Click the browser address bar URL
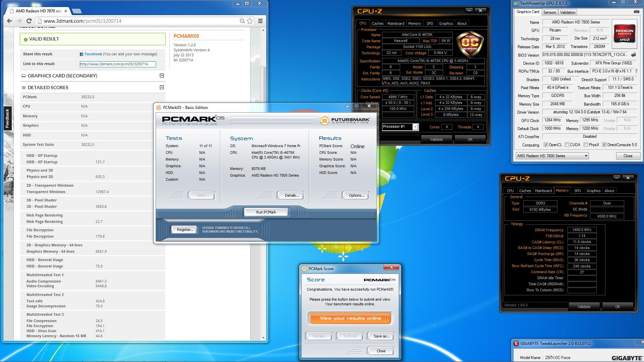The image size is (644, 362). (x=83, y=21)
